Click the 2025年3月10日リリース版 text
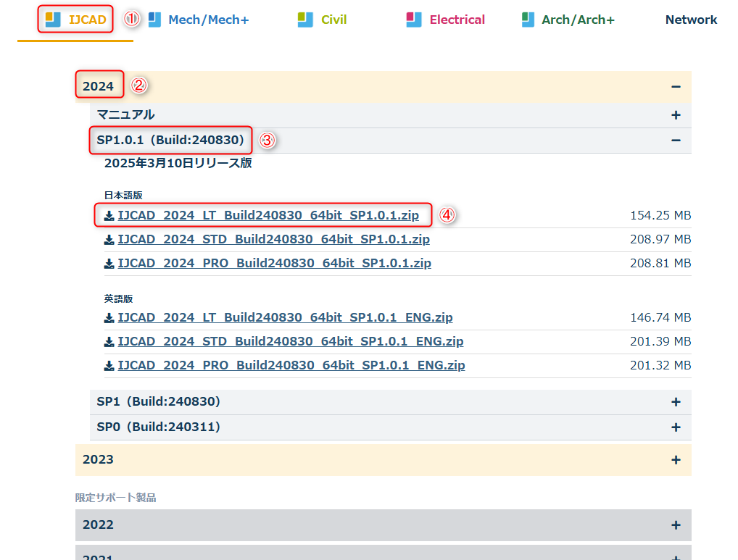Image resolution: width=738 pixels, height=560 pixels. (178, 163)
